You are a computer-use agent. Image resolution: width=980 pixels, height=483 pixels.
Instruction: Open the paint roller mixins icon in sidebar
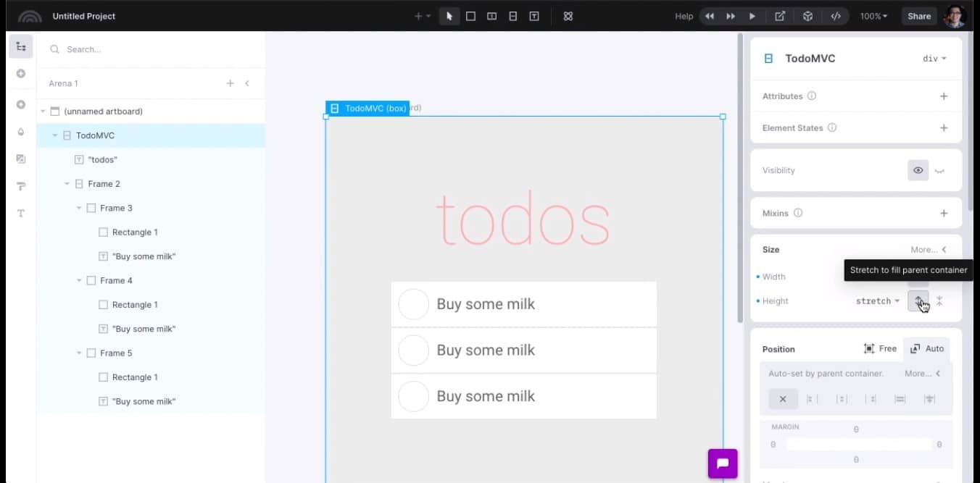[21, 186]
